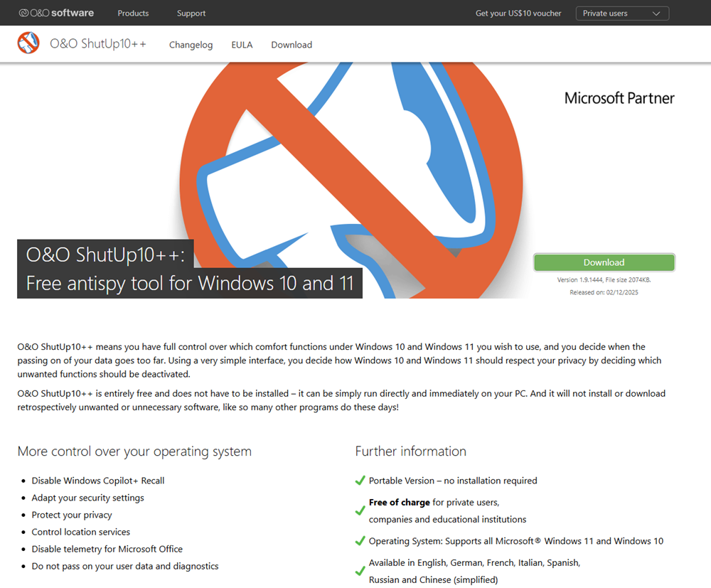Viewport: 711px width, 588px height.
Task: Click the large ShutUp10++ hero image
Action: [x=351, y=180]
